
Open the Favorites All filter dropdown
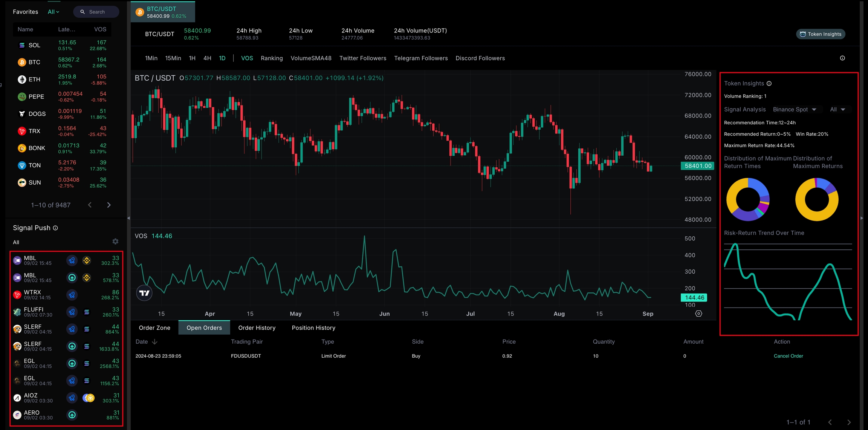coord(53,12)
